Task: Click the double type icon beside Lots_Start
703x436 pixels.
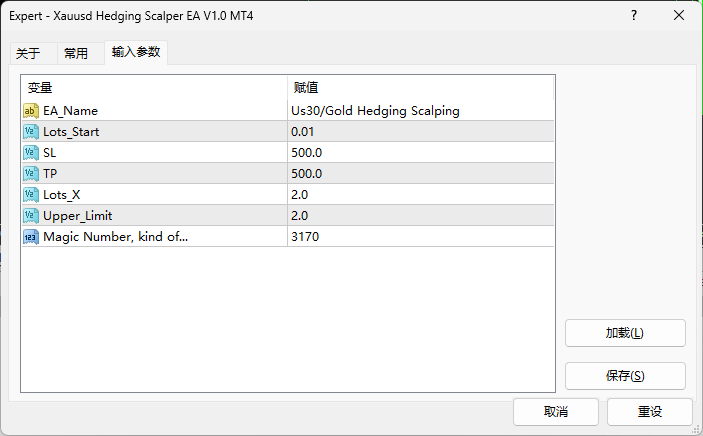Action: tap(31, 132)
